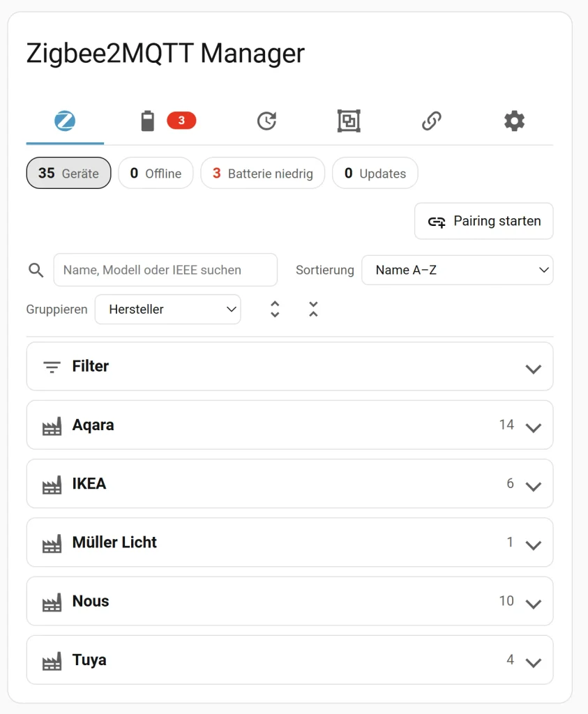Image resolution: width=588 pixels, height=714 pixels.
Task: Select the 0 Updates chip
Action: click(375, 173)
